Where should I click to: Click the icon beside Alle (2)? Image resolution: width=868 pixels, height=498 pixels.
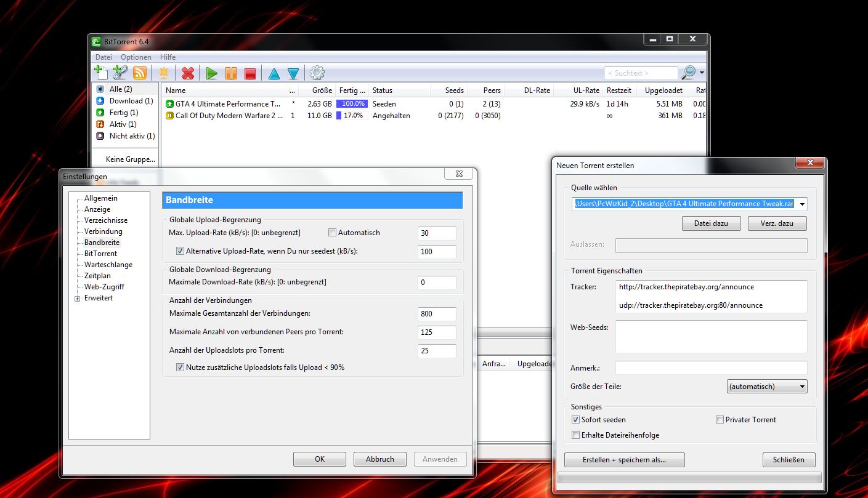(x=100, y=89)
